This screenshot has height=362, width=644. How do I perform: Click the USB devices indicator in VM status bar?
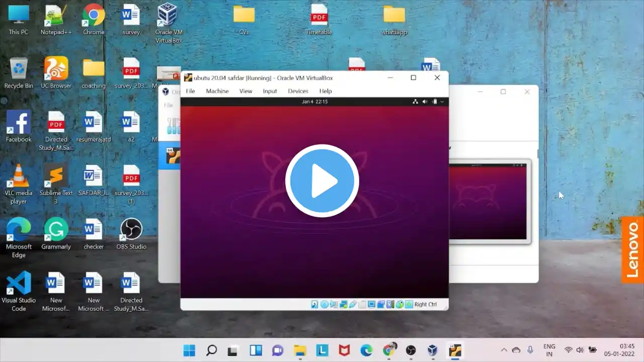353,304
